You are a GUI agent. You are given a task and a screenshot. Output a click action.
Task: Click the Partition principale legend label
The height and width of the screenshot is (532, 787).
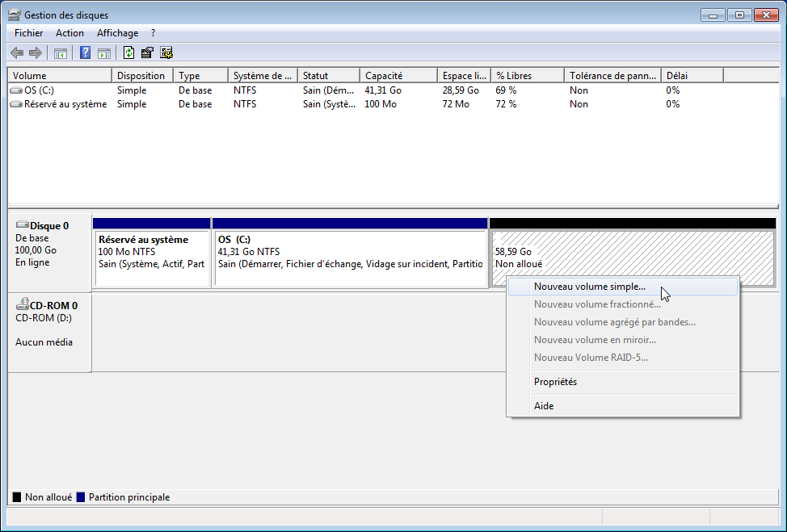(x=129, y=497)
